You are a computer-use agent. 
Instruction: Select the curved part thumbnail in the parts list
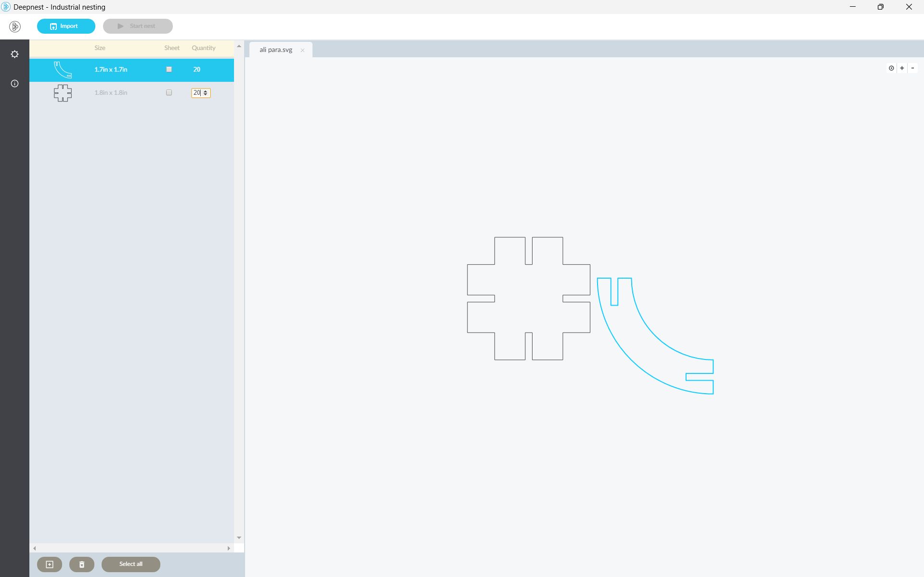point(63,70)
